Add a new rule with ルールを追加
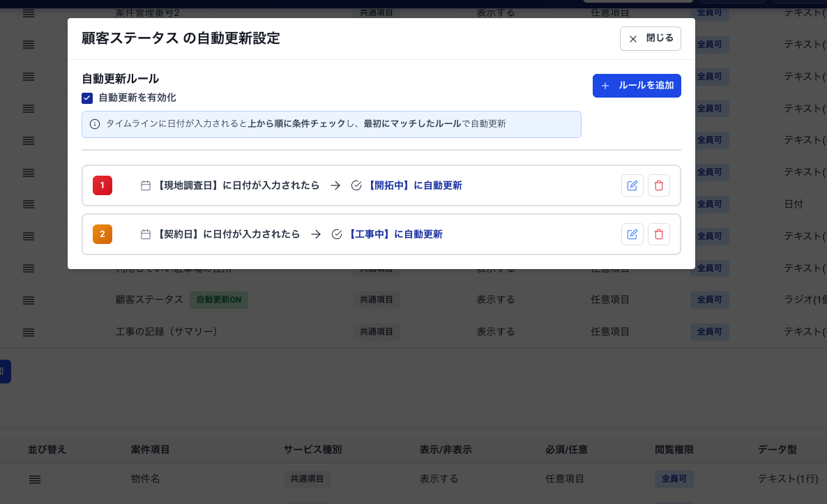This screenshot has width=827, height=504. click(x=637, y=85)
